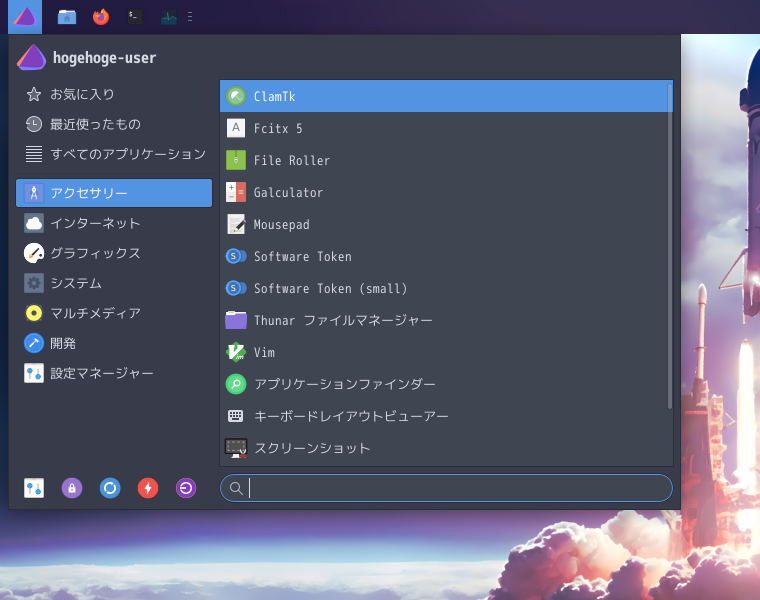Open the グラフィックス category
The height and width of the screenshot is (600, 760).
(x=114, y=253)
